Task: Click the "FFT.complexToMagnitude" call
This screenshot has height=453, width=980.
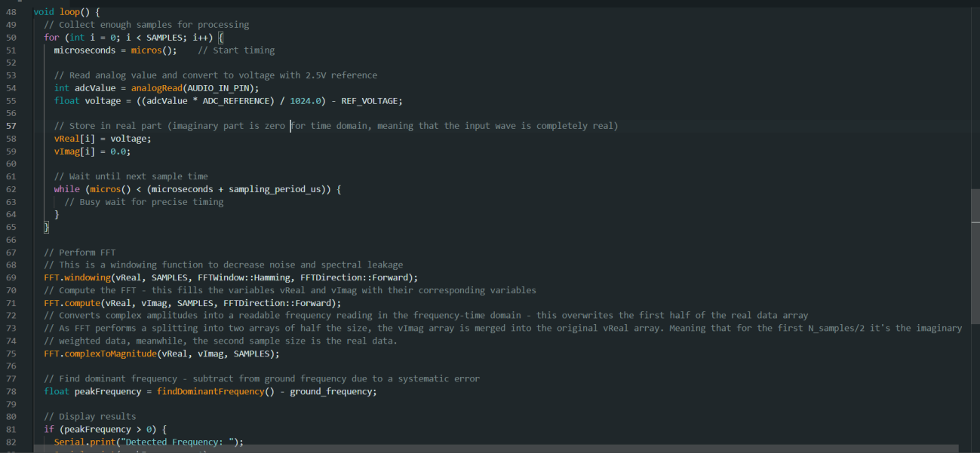Action: (100, 354)
